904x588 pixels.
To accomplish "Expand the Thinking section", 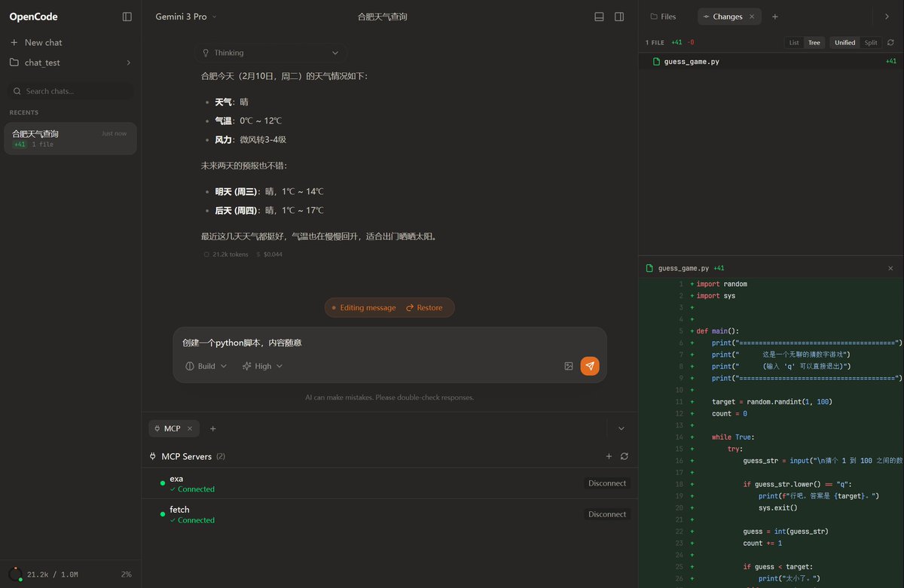I will (270, 53).
